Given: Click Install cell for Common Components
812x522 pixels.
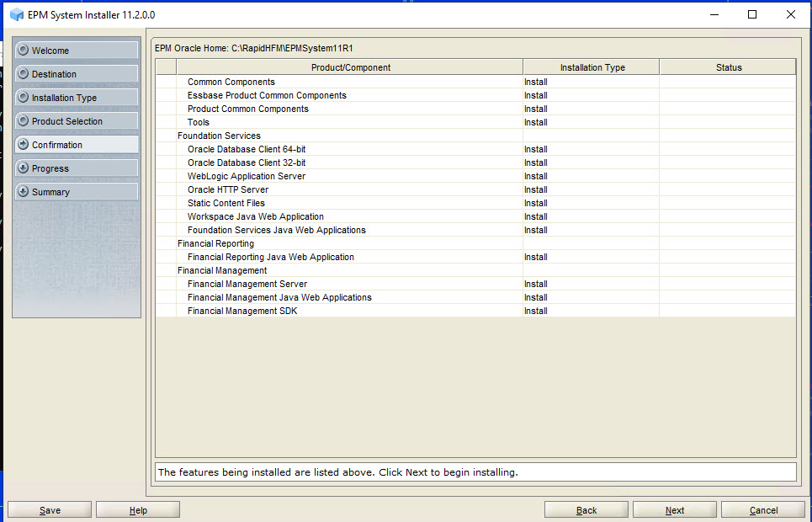Looking at the screenshot, I should pyautogui.click(x=591, y=82).
